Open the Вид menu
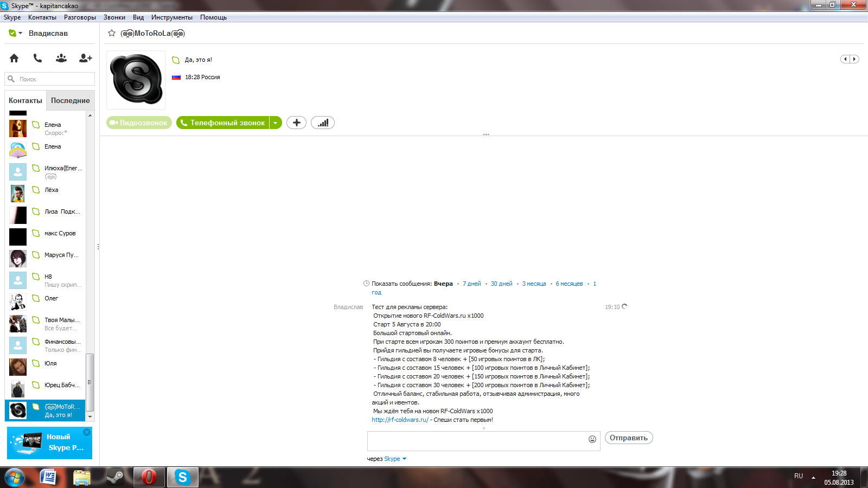 pyautogui.click(x=138, y=17)
